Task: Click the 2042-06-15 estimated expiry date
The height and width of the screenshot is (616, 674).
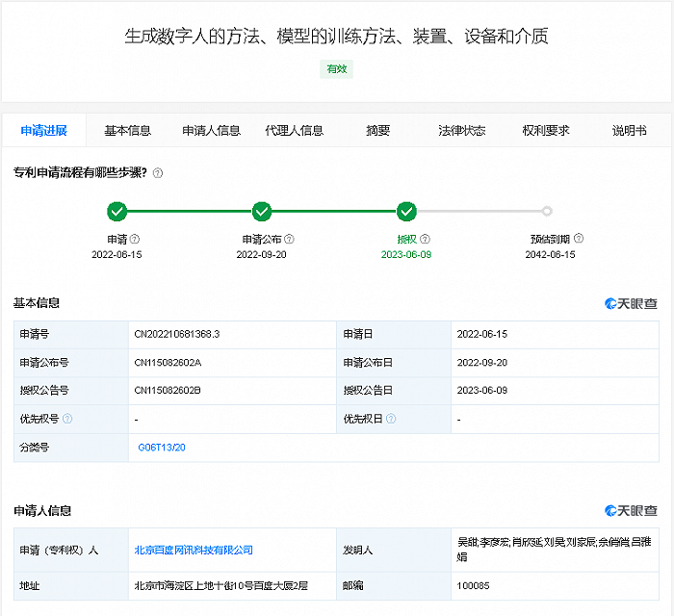Action: [x=550, y=255]
